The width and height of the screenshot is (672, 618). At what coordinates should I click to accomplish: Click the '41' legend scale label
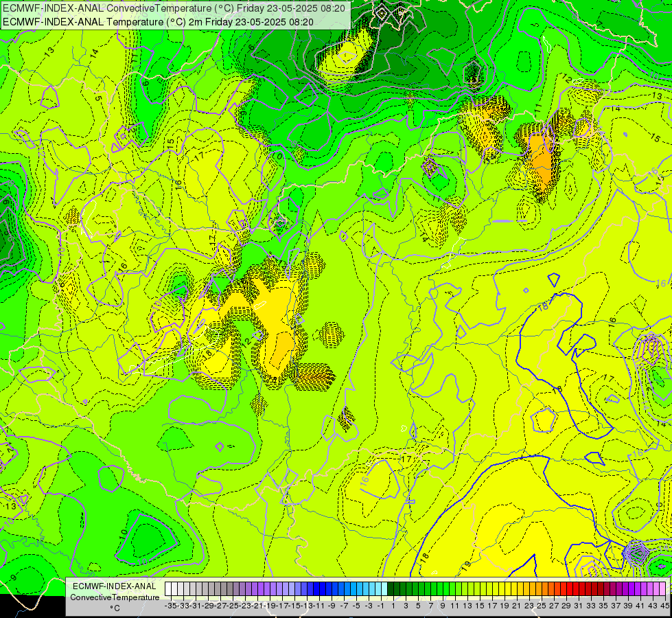640,606
